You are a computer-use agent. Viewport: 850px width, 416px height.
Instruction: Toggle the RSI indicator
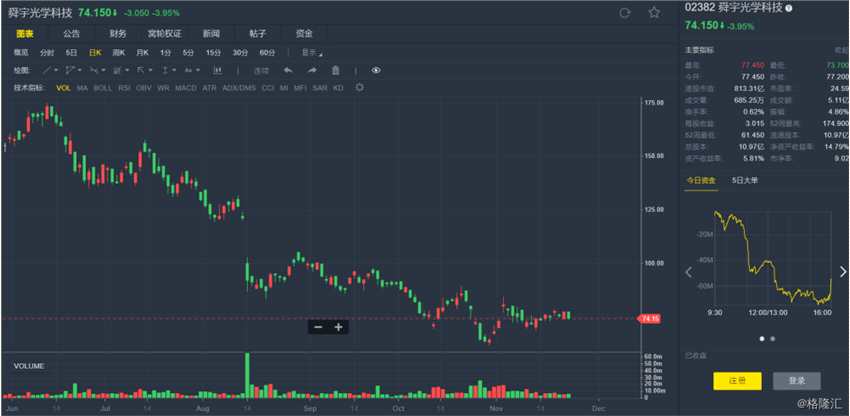(x=124, y=87)
